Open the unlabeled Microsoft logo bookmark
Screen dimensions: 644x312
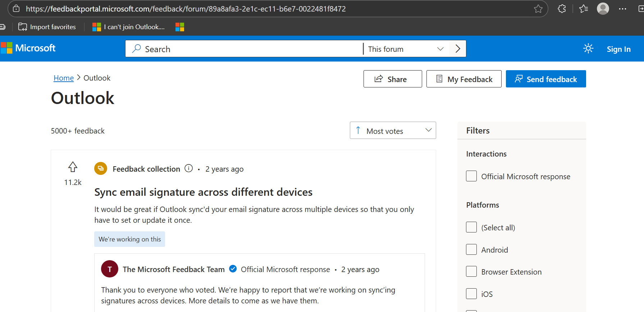180,27
